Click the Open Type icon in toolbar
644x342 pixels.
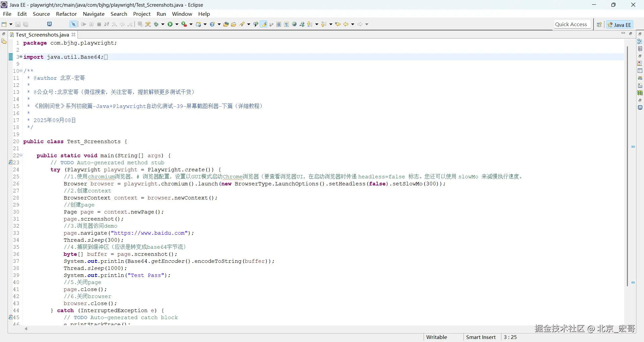click(x=226, y=24)
